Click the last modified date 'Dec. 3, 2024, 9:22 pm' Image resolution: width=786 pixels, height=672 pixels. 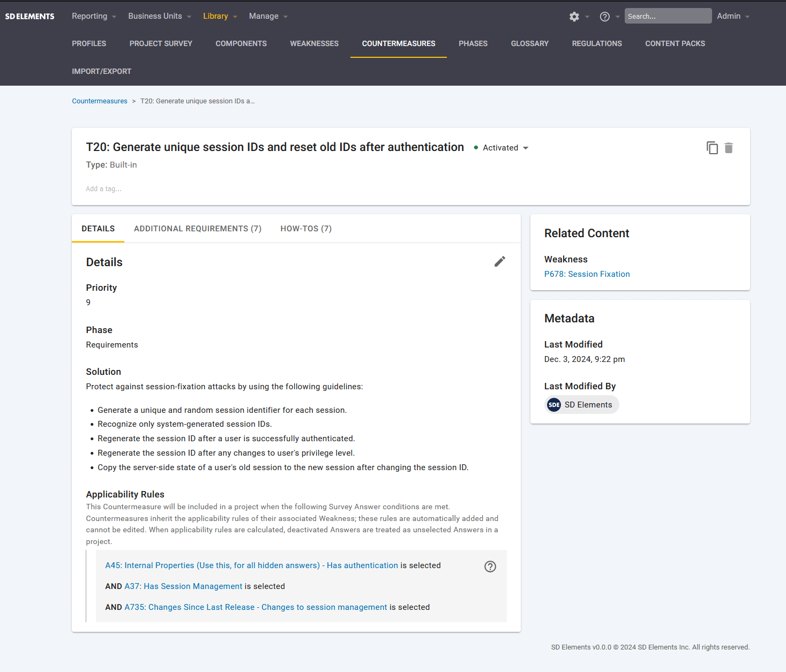pyautogui.click(x=585, y=359)
